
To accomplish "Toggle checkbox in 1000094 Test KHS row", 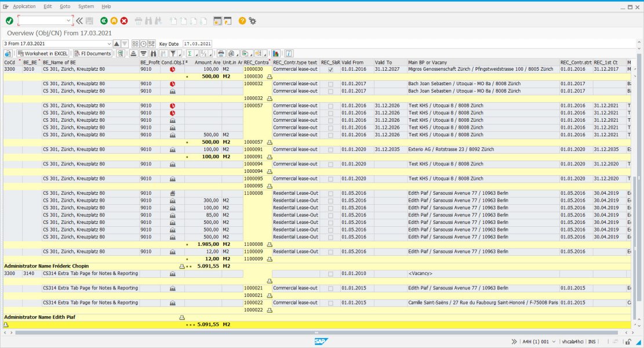I will click(x=330, y=164).
